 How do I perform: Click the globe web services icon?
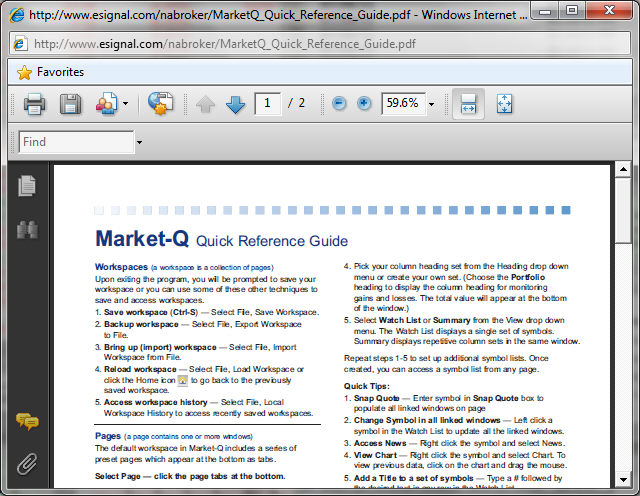click(160, 103)
